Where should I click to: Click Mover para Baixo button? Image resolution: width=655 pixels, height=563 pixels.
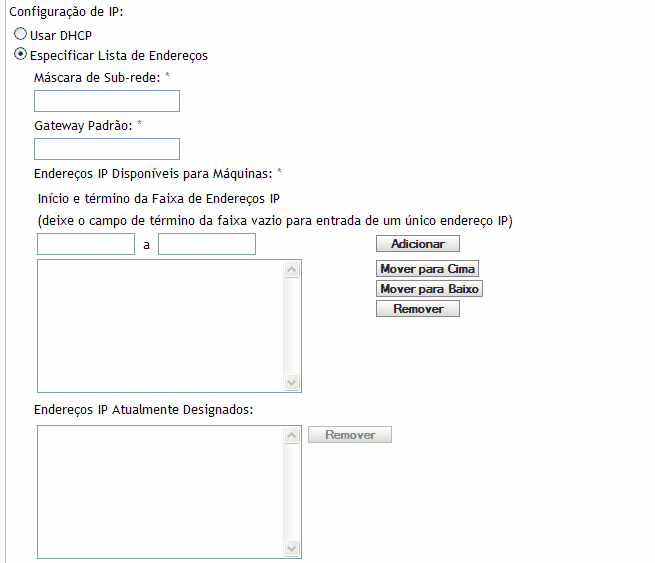(x=429, y=289)
